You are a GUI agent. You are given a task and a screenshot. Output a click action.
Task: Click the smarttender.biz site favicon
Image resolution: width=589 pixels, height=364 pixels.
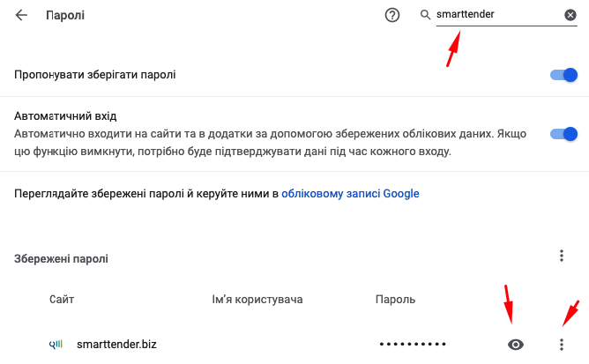[x=56, y=344]
